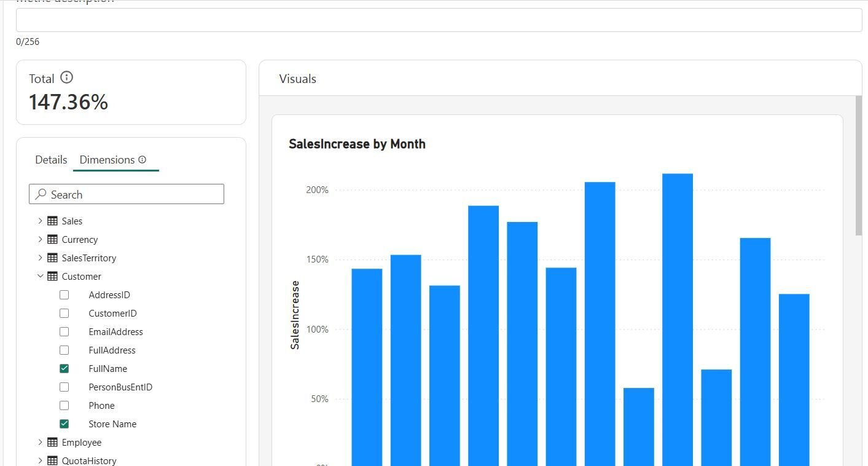Click the info icon next to Total
868x466 pixels.
pyautogui.click(x=66, y=78)
